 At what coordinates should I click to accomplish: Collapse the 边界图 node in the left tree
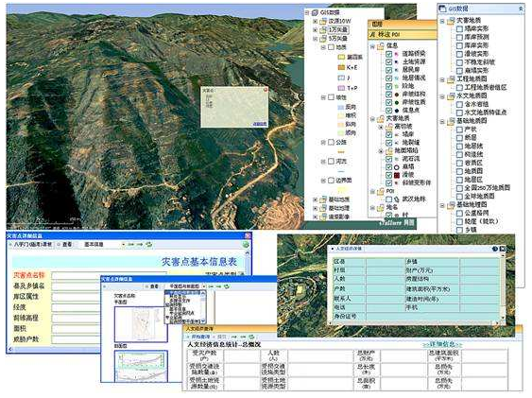point(323,181)
